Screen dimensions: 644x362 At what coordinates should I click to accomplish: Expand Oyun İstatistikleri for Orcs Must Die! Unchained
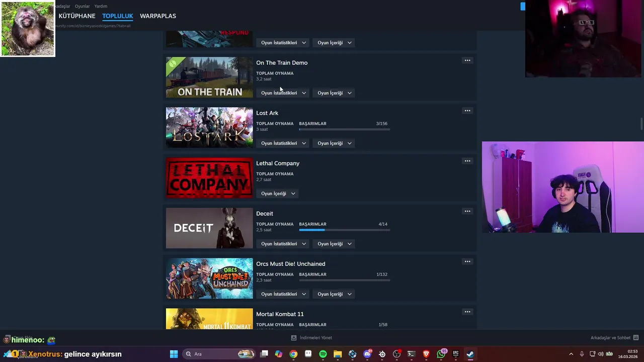click(x=283, y=294)
